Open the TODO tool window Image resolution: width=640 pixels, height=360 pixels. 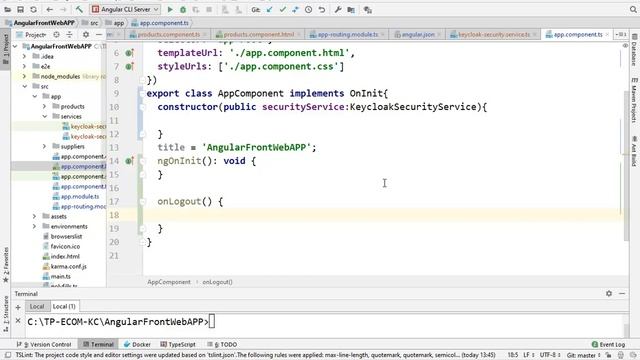tap(222, 344)
